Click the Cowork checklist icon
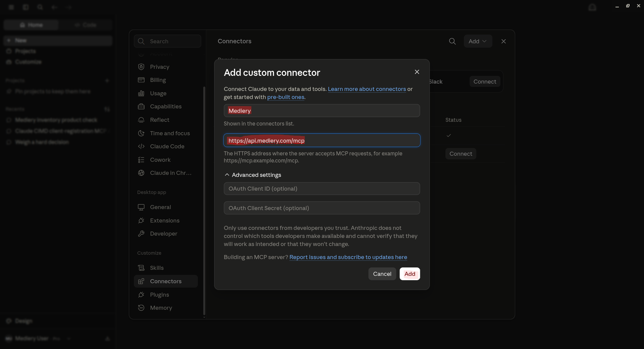This screenshot has height=349, width=644. tap(141, 160)
